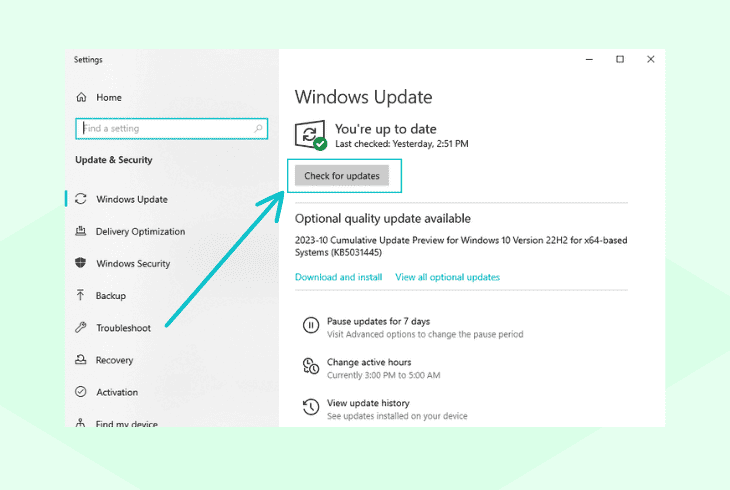Minimize the Settings window

(x=589, y=59)
